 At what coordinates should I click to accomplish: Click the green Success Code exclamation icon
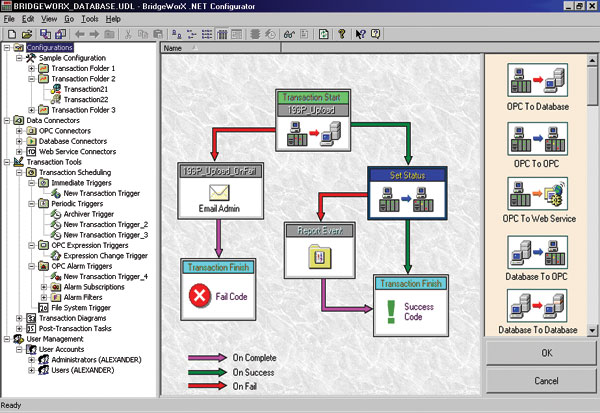391,312
